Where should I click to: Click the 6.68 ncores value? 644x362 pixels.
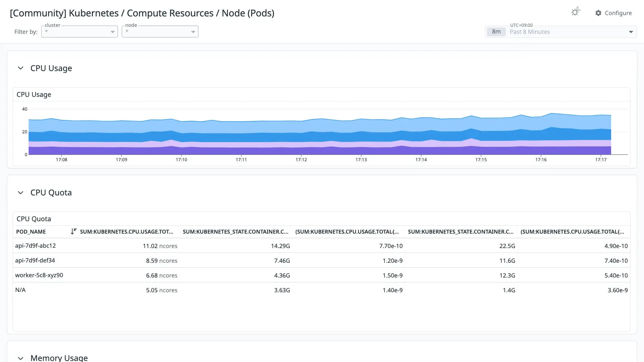162,276
